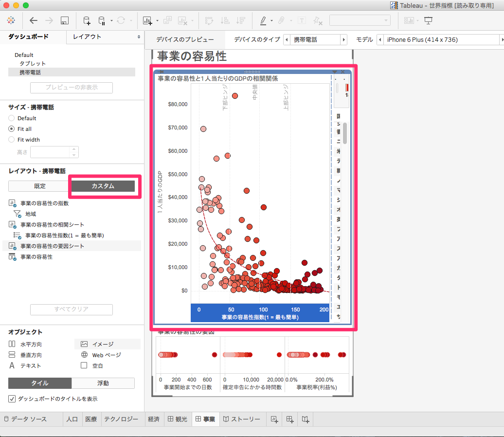Screen dimensions: 504x437
Task: Click the New Data Source icon
Action: tap(86, 20)
